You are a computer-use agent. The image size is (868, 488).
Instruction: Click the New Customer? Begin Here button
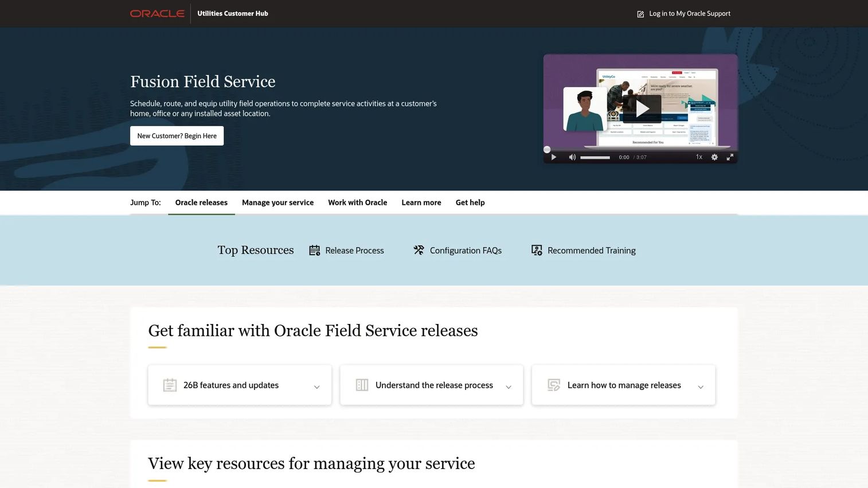177,136
